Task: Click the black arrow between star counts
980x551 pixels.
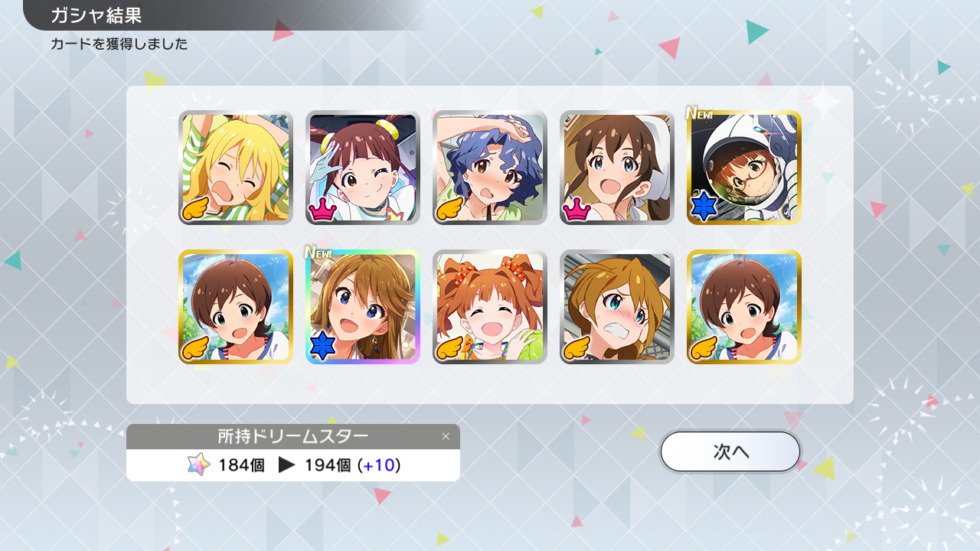Action: tap(286, 465)
